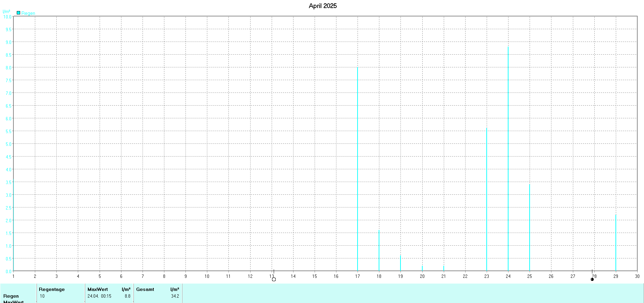Select the date '24.04. 00:15' cell
The width and height of the screenshot is (644, 303).
click(x=99, y=296)
